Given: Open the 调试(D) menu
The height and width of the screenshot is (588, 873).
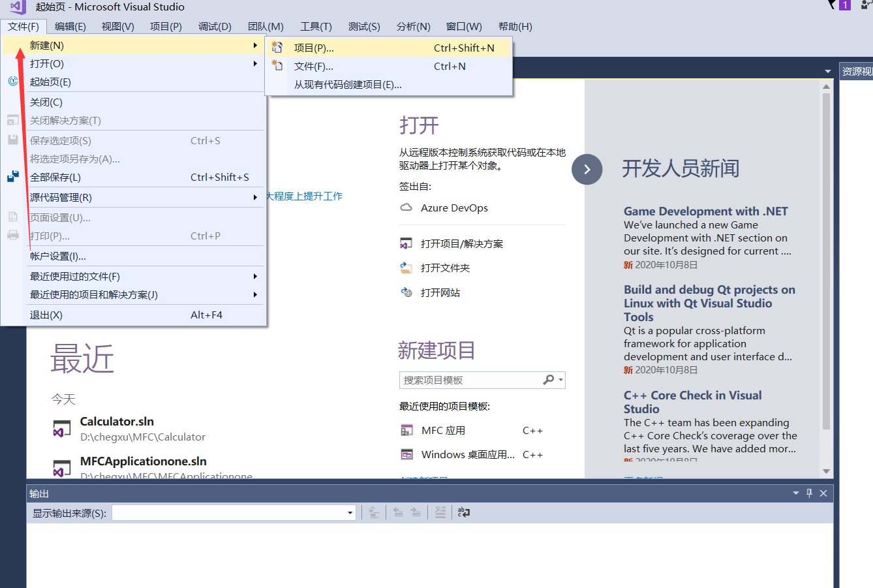Looking at the screenshot, I should 215,27.
